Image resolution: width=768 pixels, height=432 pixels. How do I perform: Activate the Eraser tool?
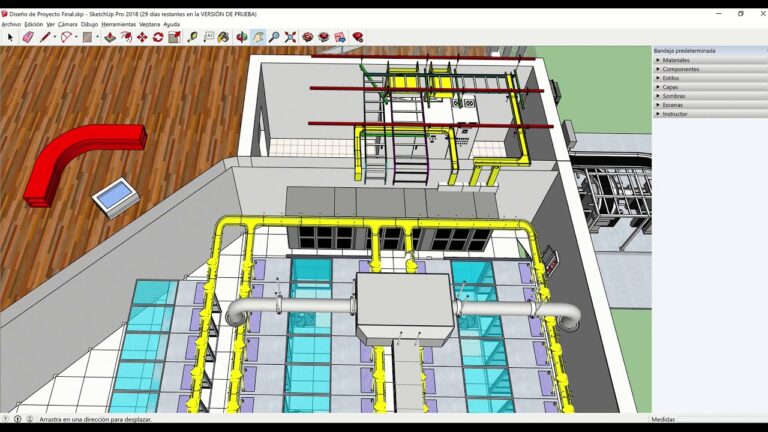28,37
